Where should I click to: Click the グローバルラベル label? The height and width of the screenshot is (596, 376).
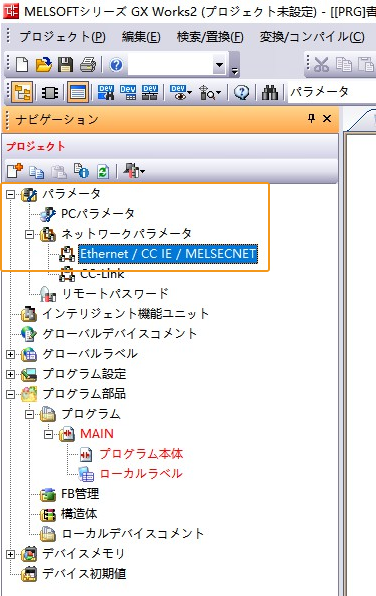click(90, 354)
